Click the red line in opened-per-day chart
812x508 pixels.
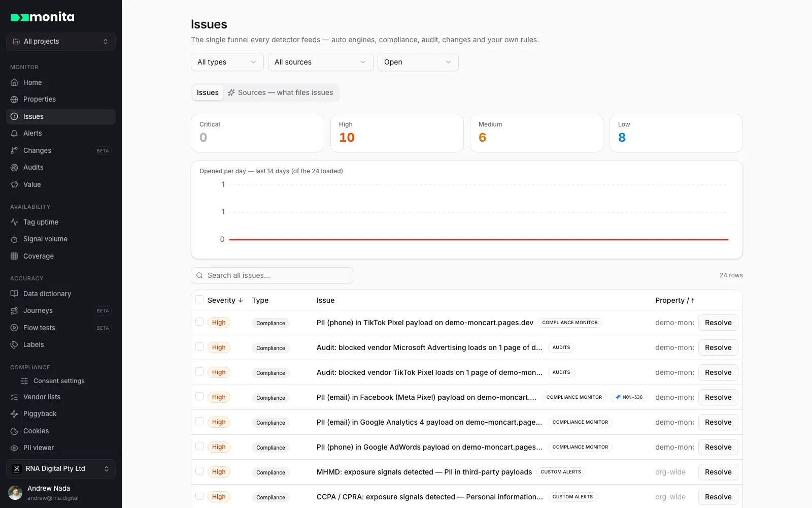(x=479, y=239)
